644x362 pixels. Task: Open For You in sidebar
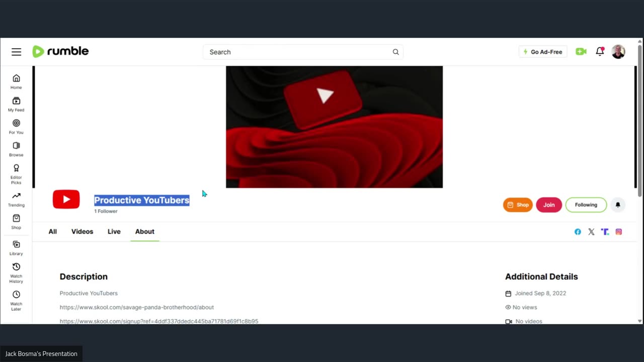(16, 127)
